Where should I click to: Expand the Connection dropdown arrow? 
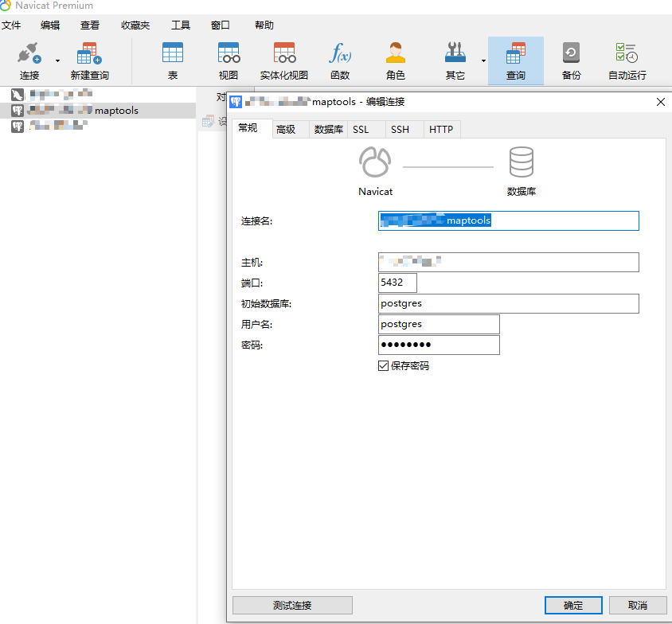[57, 60]
